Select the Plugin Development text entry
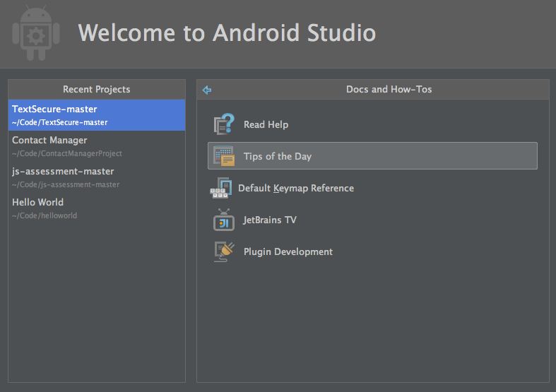This screenshot has width=556, height=392. point(288,251)
